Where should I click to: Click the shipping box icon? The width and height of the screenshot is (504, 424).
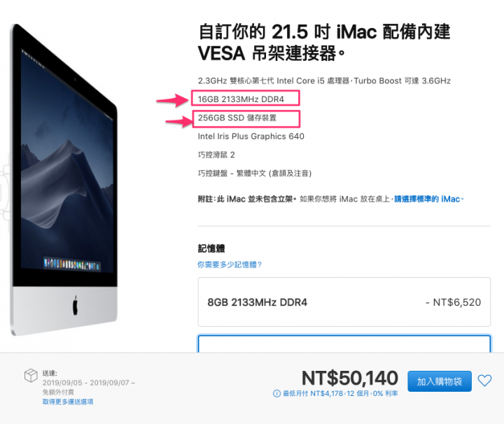click(x=31, y=375)
